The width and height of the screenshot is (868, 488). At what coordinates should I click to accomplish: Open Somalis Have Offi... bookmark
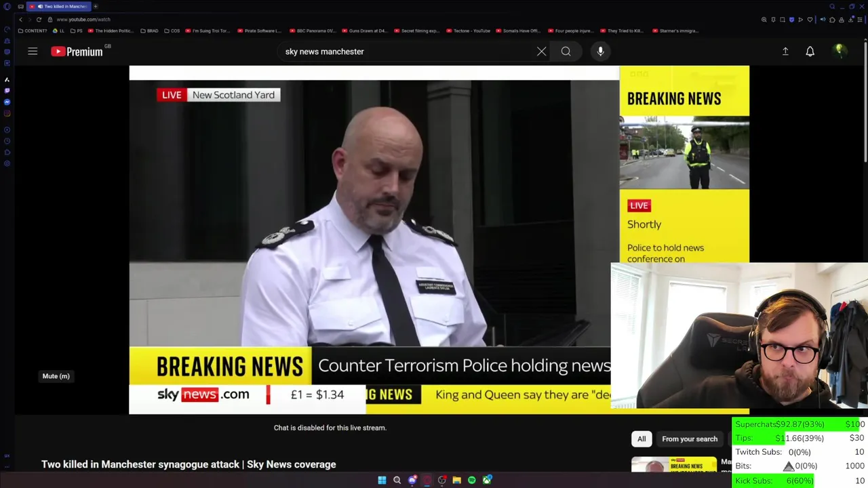[x=518, y=30]
